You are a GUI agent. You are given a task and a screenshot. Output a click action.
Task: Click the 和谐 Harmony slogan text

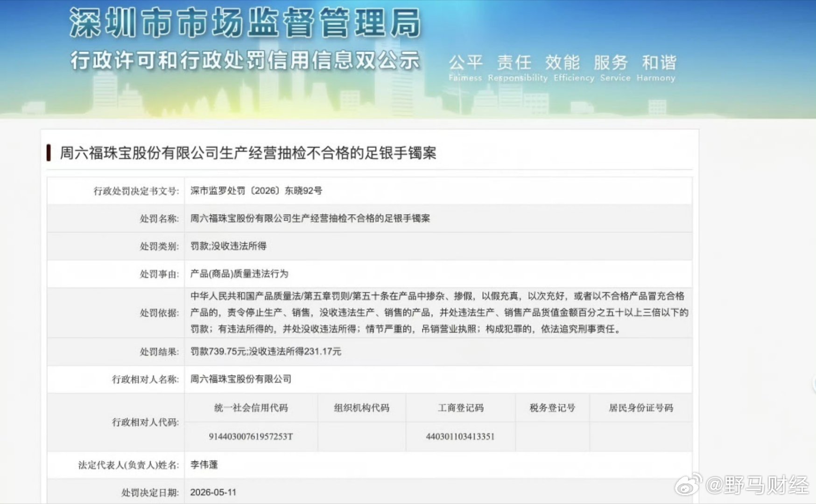click(656, 68)
